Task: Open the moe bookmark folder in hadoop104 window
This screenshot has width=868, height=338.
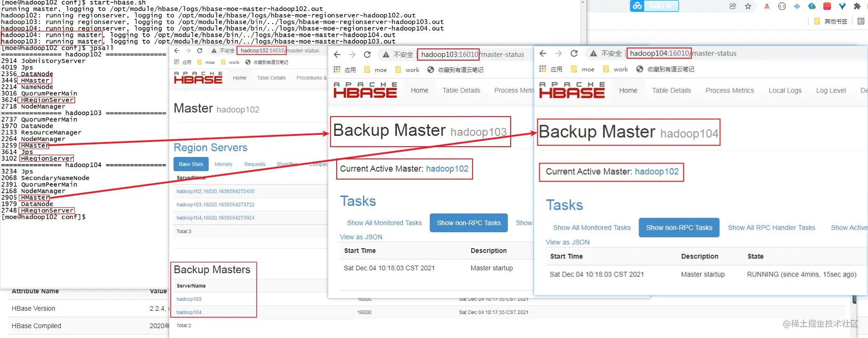Action: (x=583, y=69)
